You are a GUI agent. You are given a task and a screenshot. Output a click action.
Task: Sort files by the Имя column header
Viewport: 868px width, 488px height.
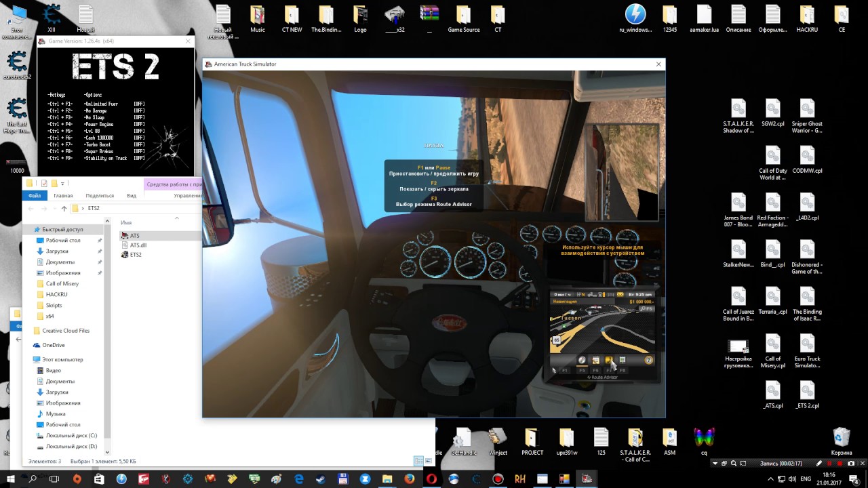coord(126,222)
